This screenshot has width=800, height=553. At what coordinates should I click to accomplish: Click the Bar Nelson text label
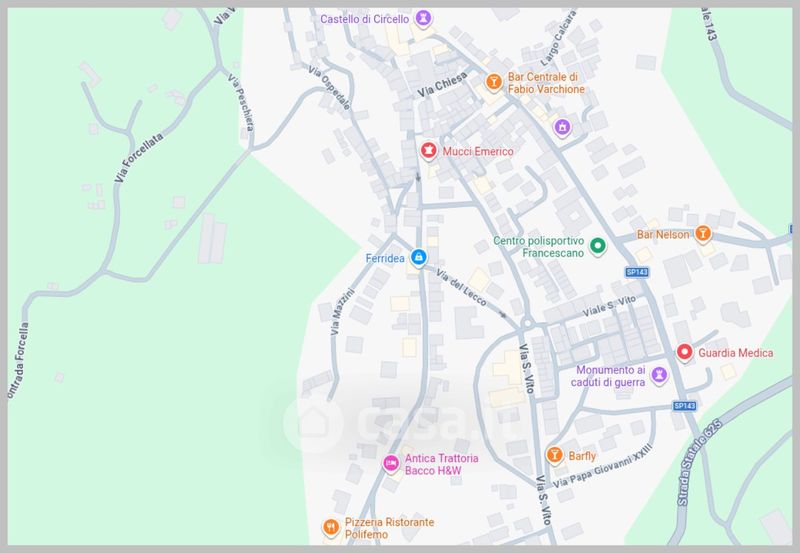pyautogui.click(x=663, y=235)
